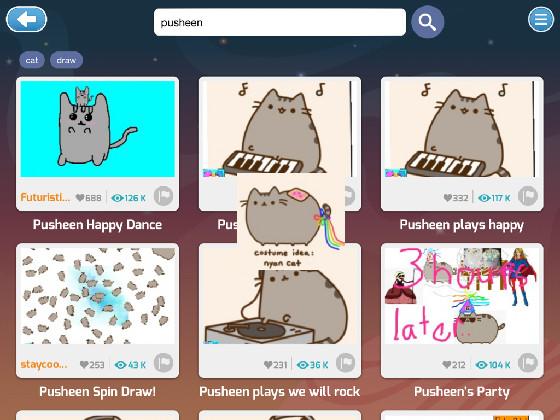The image size is (560, 420).
Task: Flag the Pusheen plays happy project
Action: pyautogui.click(x=528, y=196)
